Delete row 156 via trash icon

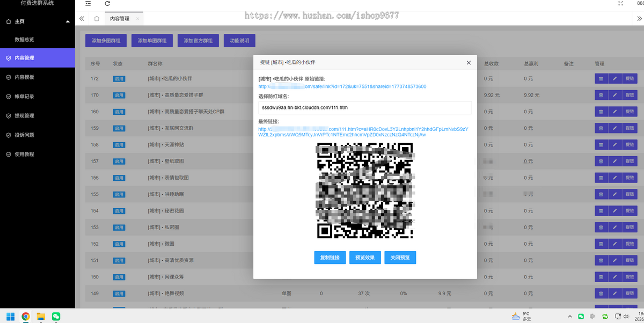[x=601, y=178]
